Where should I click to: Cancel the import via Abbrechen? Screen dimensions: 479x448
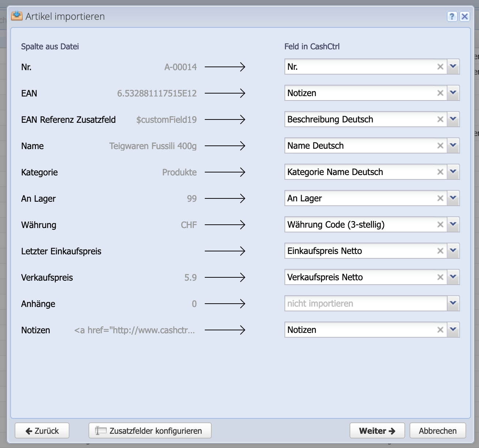tap(438, 430)
